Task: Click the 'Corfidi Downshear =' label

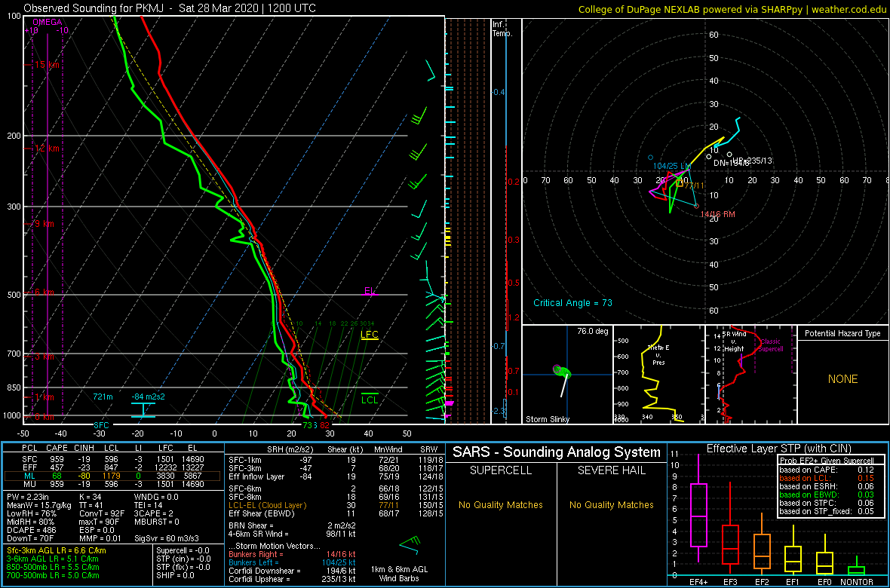Action: coord(264,571)
